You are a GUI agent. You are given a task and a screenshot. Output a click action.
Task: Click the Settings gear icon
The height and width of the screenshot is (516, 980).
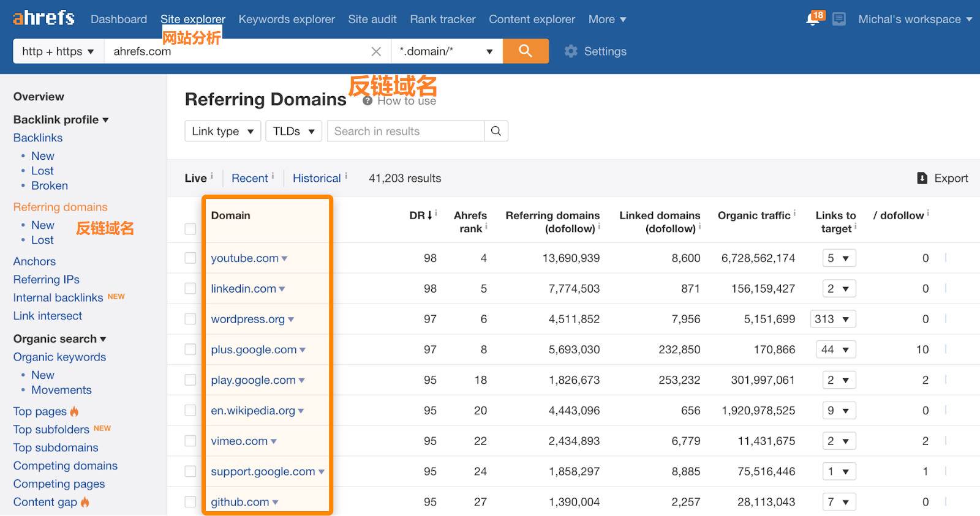(571, 51)
